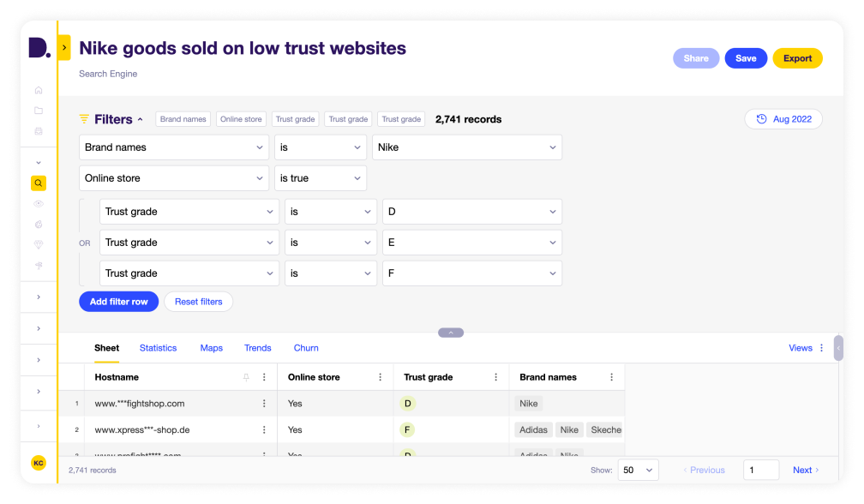Open the Brand names column options menu
Viewport: 864px width, 504px height.
tap(612, 377)
